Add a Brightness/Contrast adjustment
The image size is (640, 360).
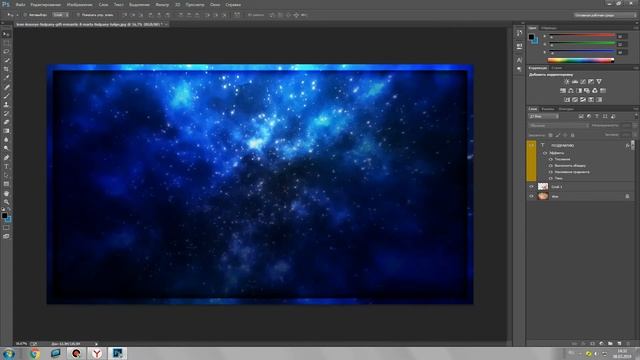[567, 82]
